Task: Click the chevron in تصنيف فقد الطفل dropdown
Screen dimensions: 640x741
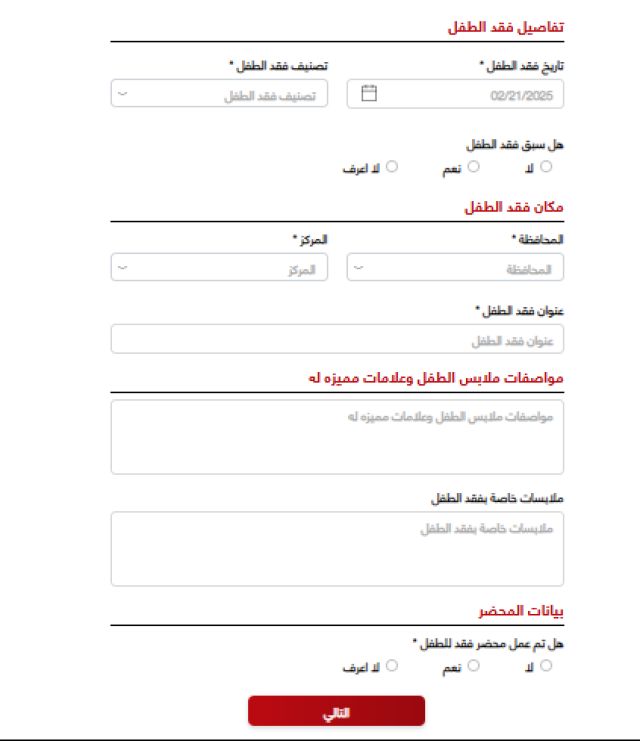Action: point(122,94)
